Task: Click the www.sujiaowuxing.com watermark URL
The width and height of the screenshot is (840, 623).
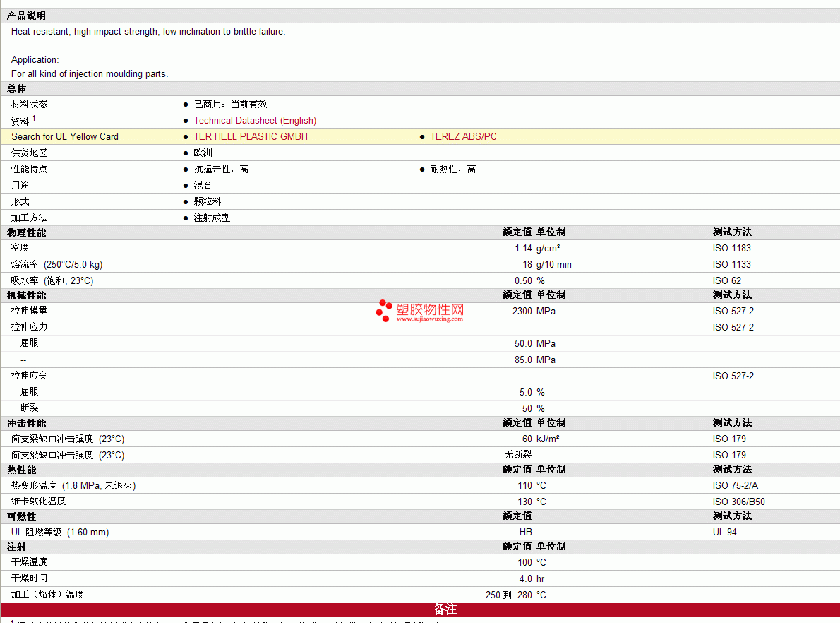Action: 429,319
